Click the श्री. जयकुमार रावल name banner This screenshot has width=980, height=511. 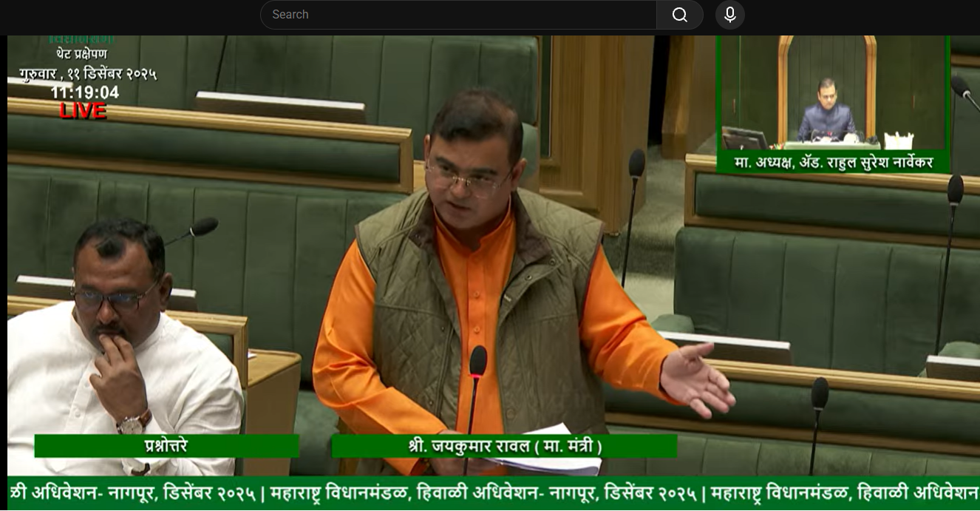[504, 446]
